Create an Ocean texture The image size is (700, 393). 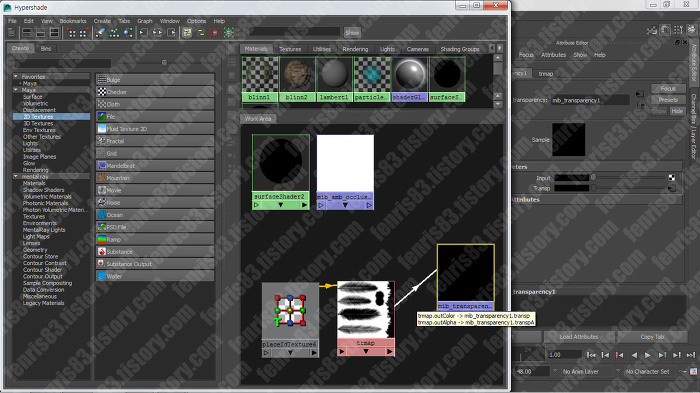tap(155, 215)
